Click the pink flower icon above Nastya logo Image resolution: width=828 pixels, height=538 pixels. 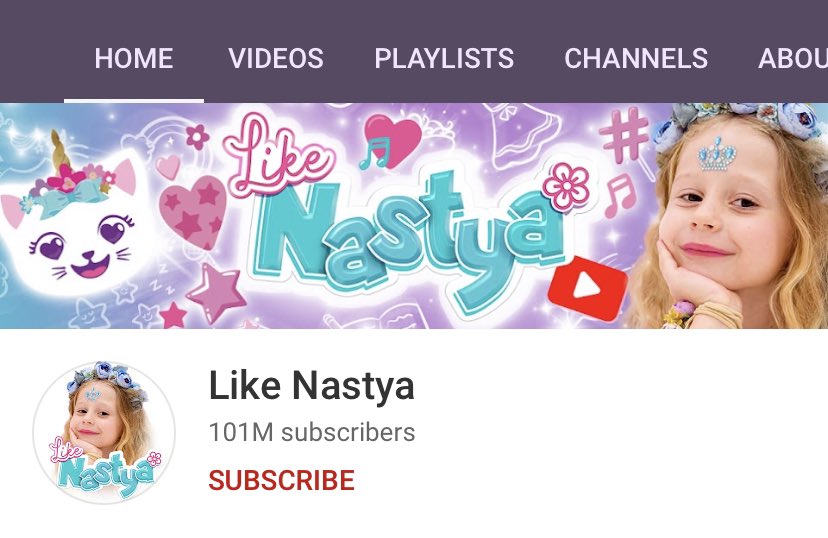point(566,186)
